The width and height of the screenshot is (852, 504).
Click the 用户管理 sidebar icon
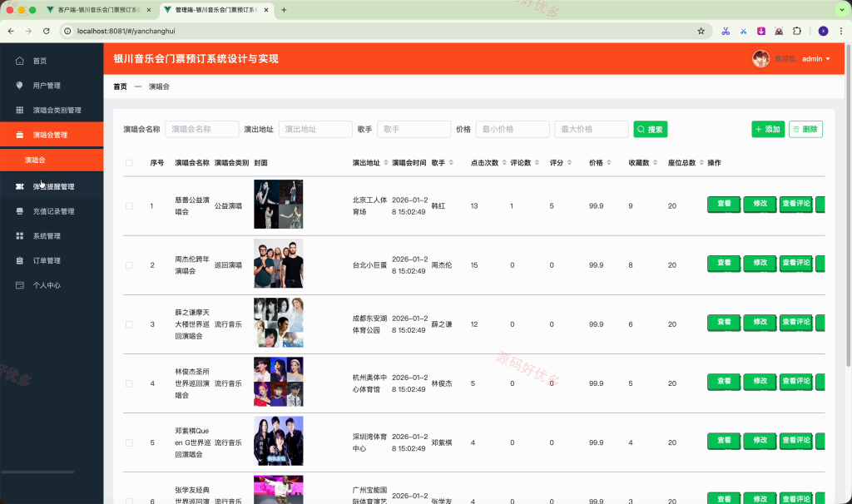(x=20, y=86)
